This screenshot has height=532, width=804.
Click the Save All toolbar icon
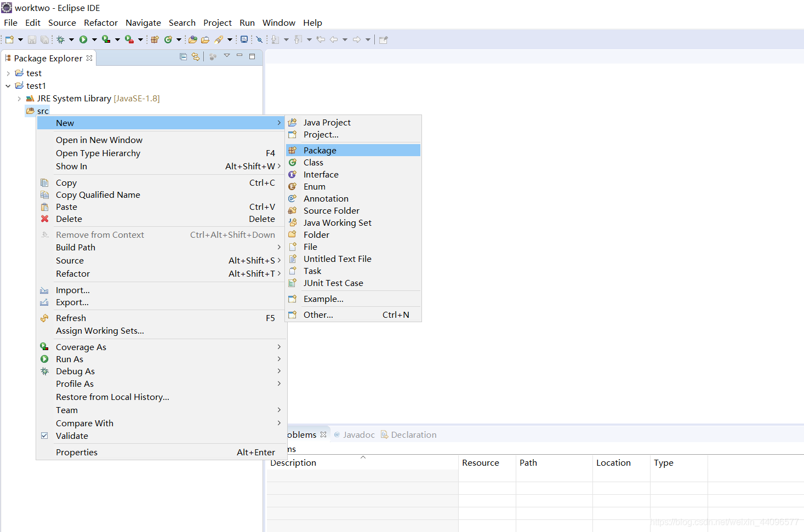(x=44, y=39)
